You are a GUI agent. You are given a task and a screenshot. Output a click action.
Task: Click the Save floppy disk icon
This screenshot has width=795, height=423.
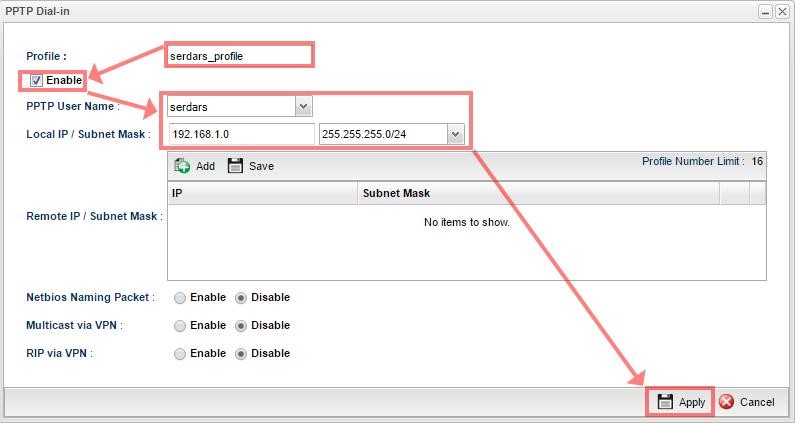click(236, 166)
